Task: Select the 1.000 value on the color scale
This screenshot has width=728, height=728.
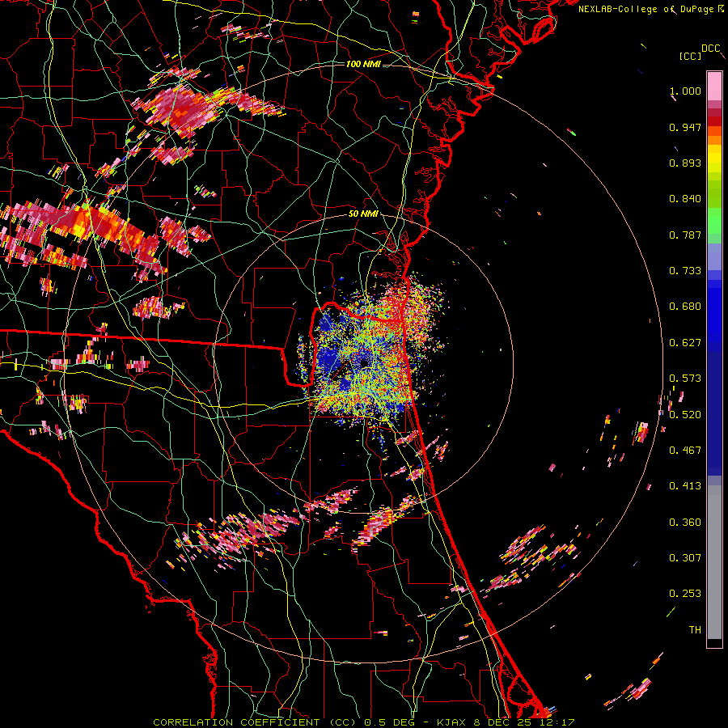Action: 685,91
